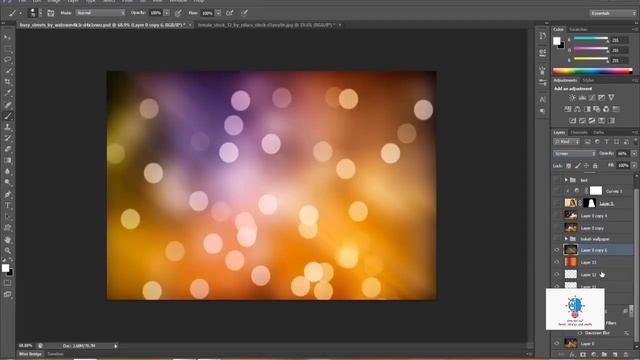Open brush Opacity slider arrow
Viewport: 640px width, 360px height.
(167, 13)
